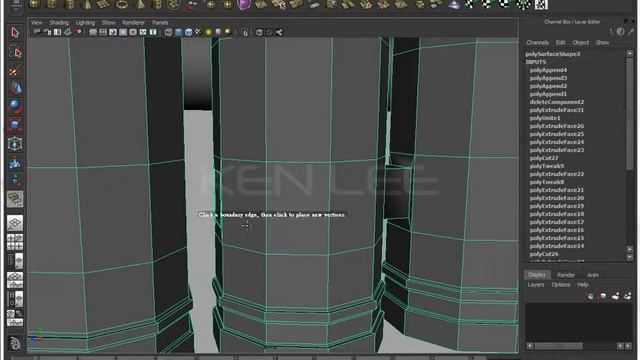Open the viewport Lighting menu

(x=85, y=22)
